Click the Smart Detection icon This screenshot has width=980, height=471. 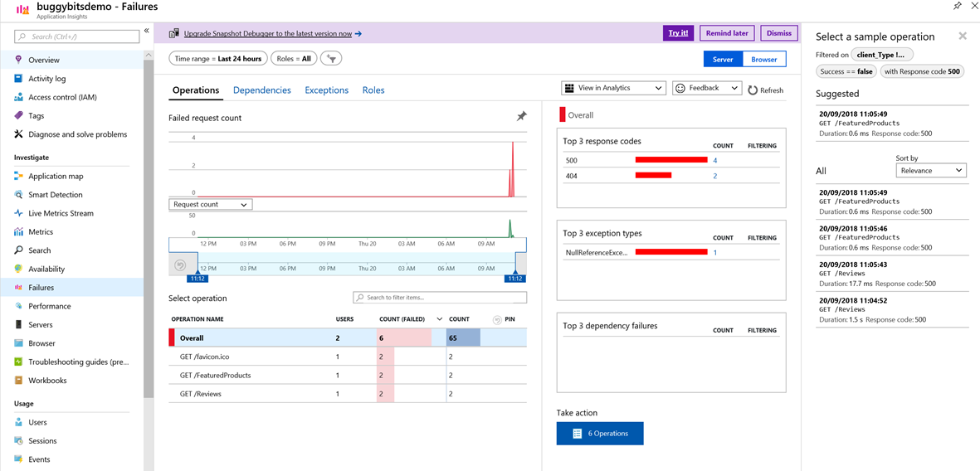(18, 195)
